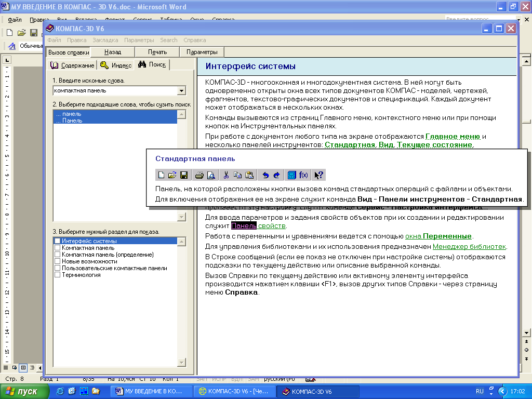The image size is (532, 399).
Task: Click the Open folder icon in Word toolbar
Action: tap(22, 33)
